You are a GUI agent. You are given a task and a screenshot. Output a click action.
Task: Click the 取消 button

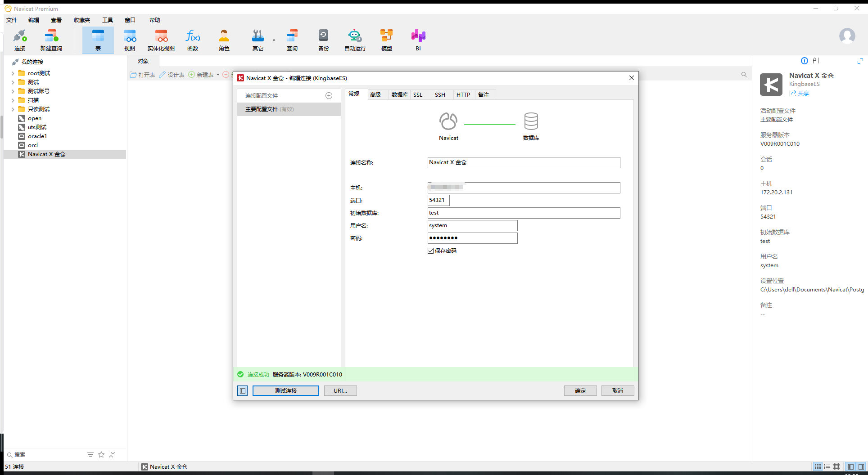[618, 391]
